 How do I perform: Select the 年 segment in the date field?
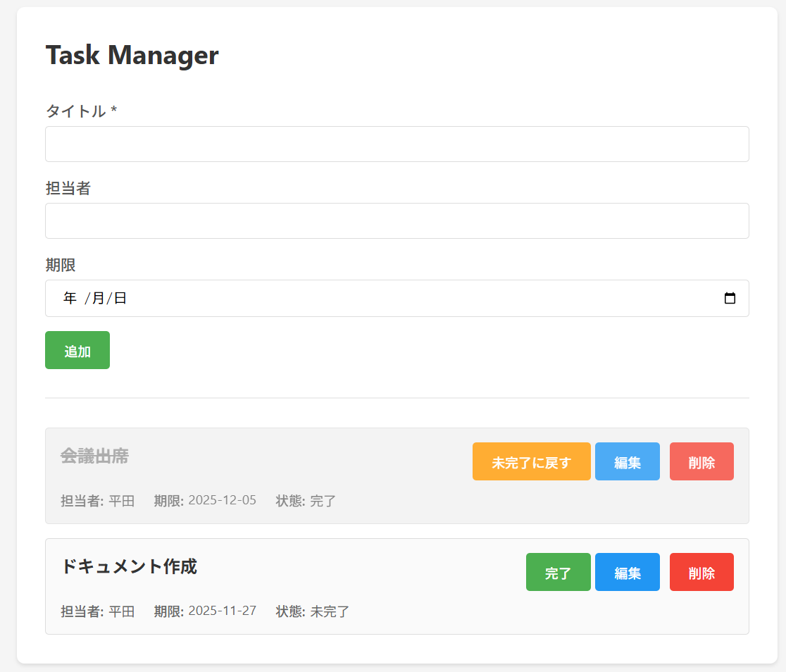70,298
